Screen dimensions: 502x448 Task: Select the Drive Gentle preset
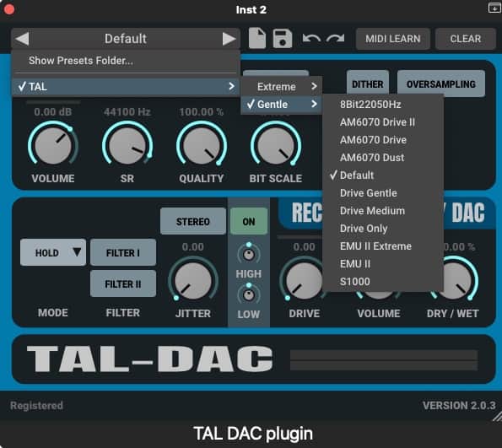coord(383,193)
